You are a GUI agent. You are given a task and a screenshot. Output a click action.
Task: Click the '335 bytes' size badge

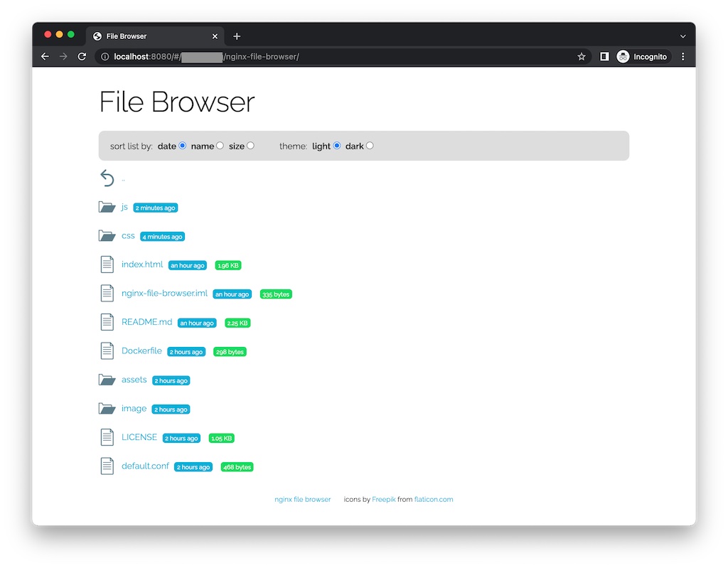pos(276,294)
